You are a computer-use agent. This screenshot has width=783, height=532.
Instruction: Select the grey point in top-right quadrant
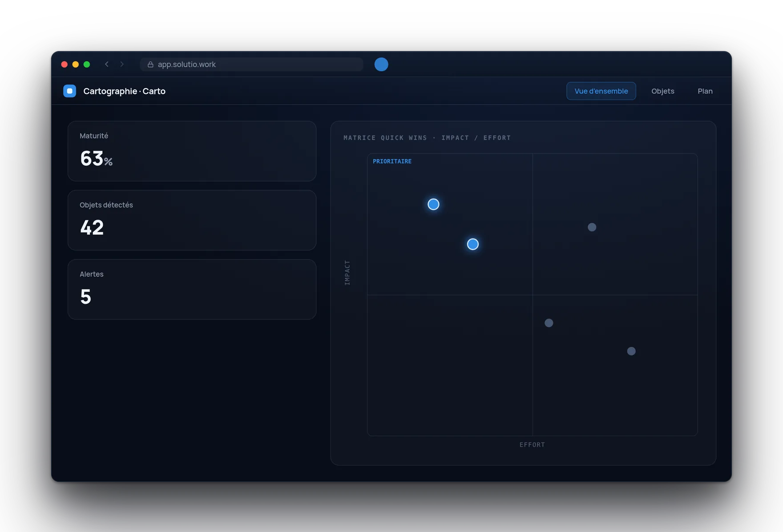pos(592,227)
